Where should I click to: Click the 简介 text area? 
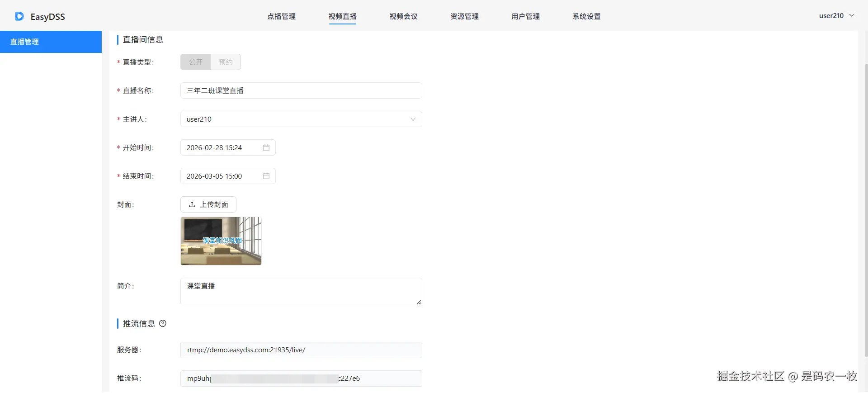point(301,292)
